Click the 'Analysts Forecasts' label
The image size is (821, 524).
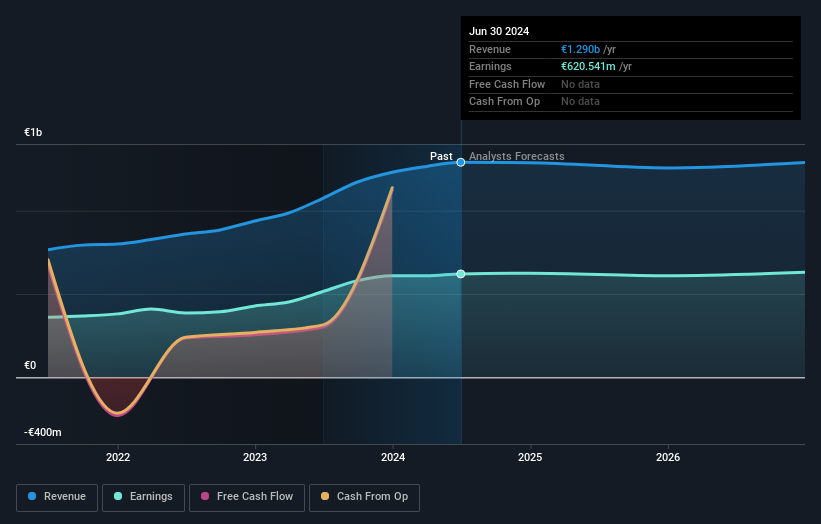click(516, 156)
